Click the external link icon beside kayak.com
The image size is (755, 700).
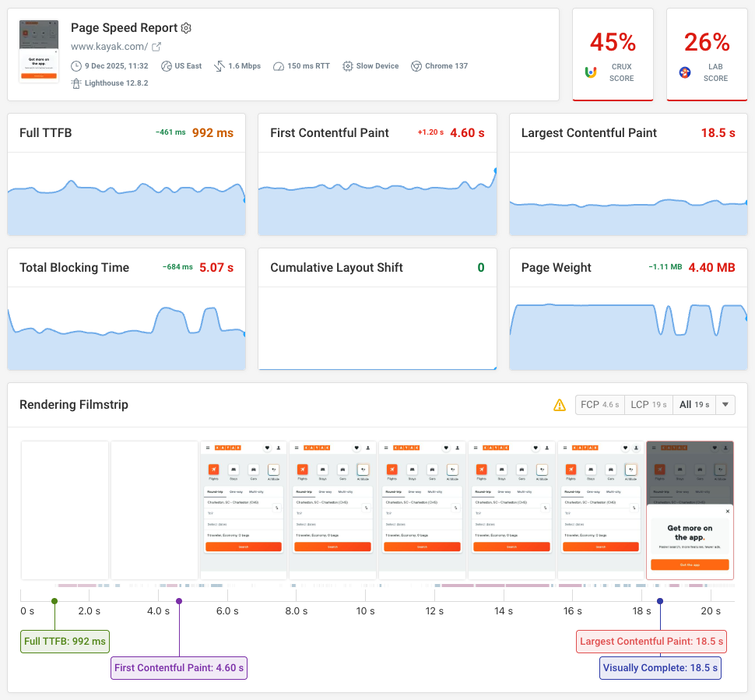coord(155,46)
